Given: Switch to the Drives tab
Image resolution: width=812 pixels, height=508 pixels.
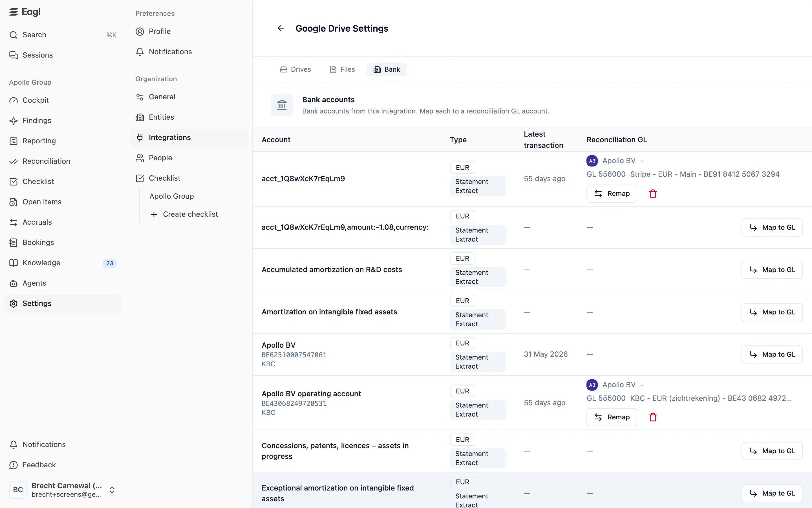Looking at the screenshot, I should [295, 69].
